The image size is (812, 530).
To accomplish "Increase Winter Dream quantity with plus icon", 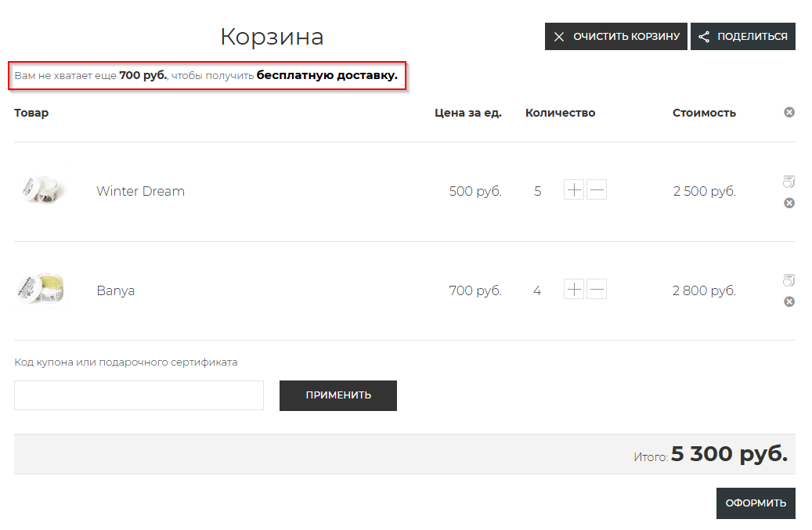I will coord(574,190).
